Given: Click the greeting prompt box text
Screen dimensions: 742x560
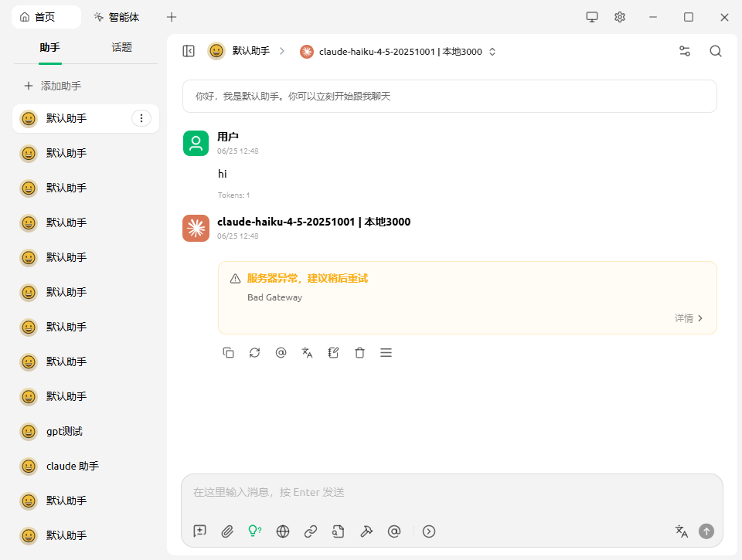Looking at the screenshot, I should click(x=292, y=97).
